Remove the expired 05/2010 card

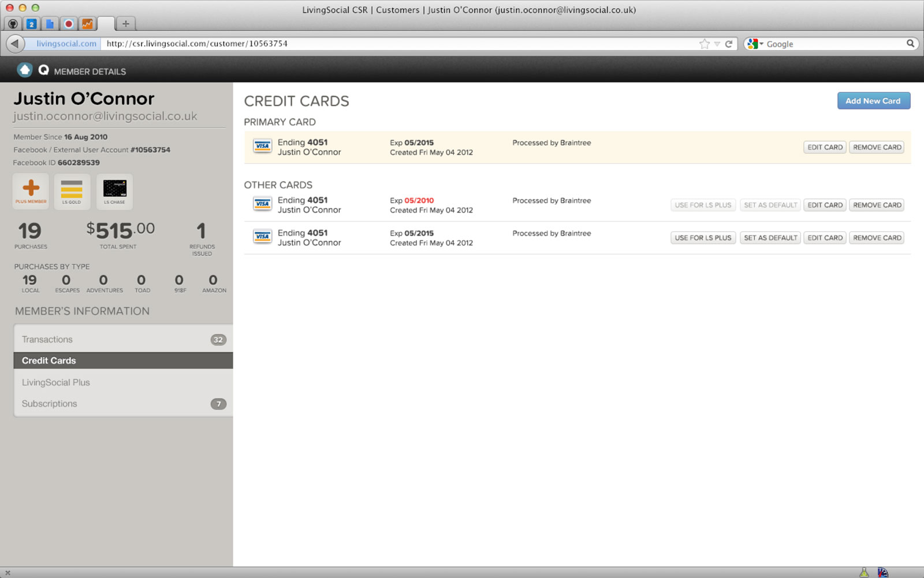click(x=877, y=205)
